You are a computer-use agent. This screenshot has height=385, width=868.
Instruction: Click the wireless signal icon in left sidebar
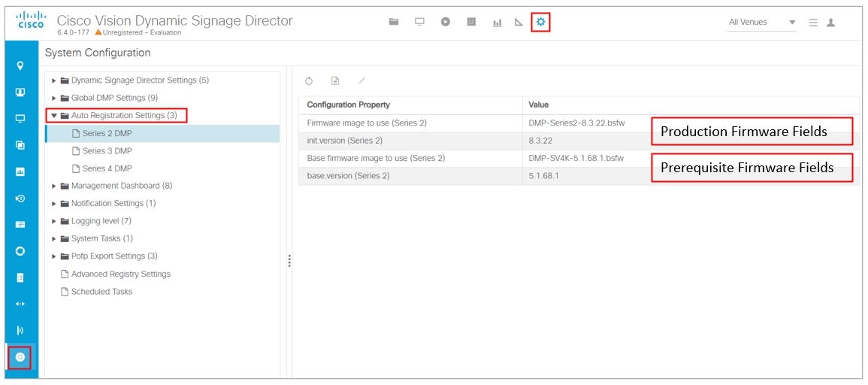[20, 331]
